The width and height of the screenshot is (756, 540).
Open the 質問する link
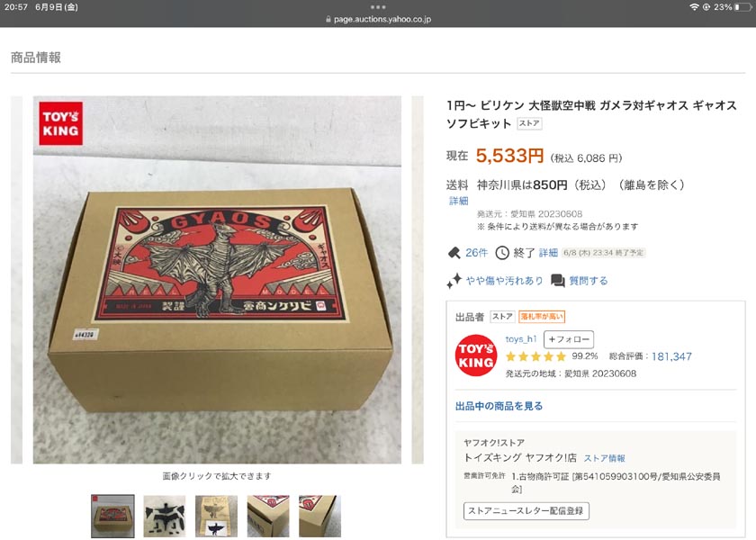click(589, 281)
